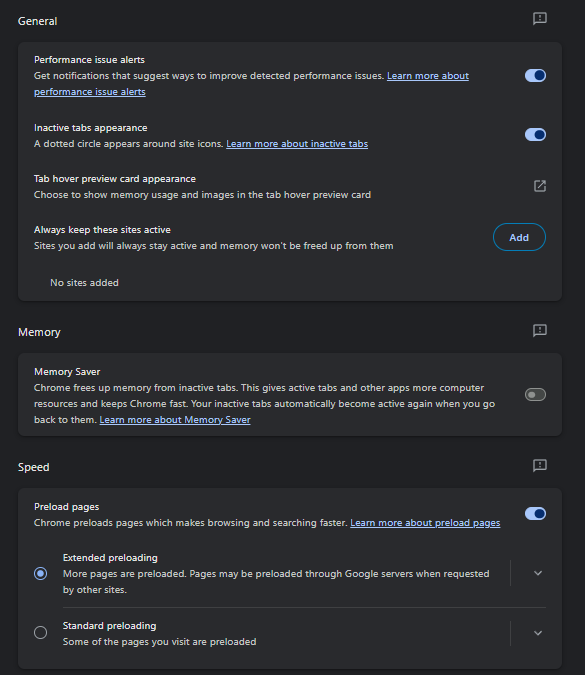Enable Memory Saver switch
The height and width of the screenshot is (675, 585).
pos(535,394)
